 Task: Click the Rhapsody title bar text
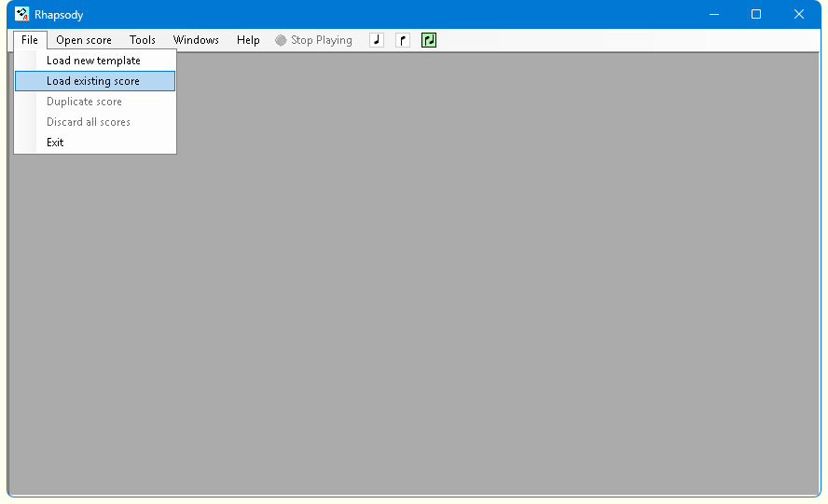(59, 15)
